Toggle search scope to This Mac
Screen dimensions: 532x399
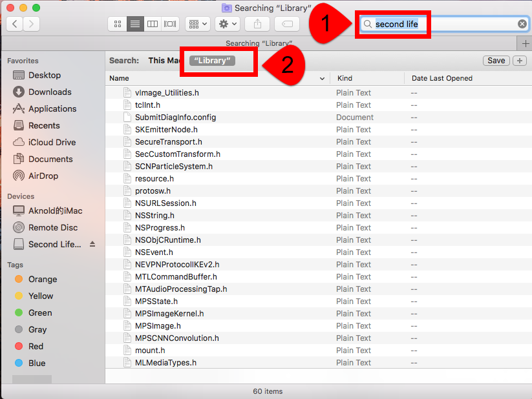point(165,60)
